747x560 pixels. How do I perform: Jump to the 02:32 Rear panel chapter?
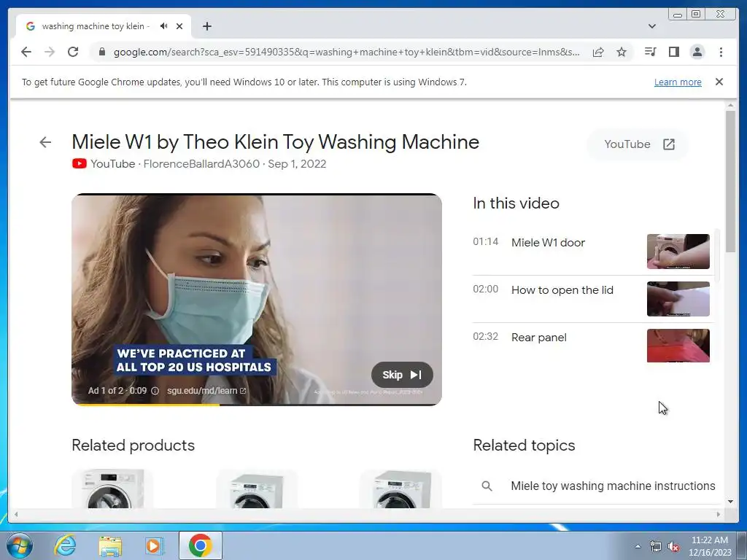(591, 346)
